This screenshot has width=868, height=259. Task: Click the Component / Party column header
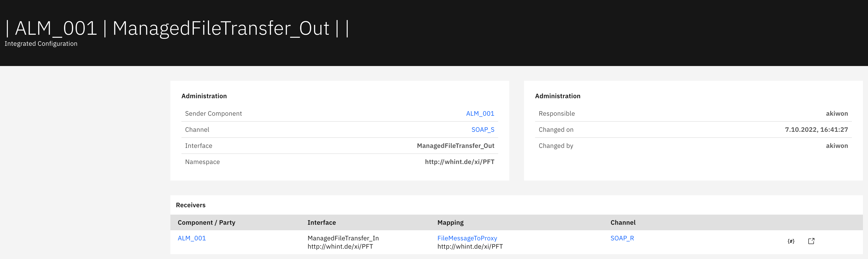(206, 223)
